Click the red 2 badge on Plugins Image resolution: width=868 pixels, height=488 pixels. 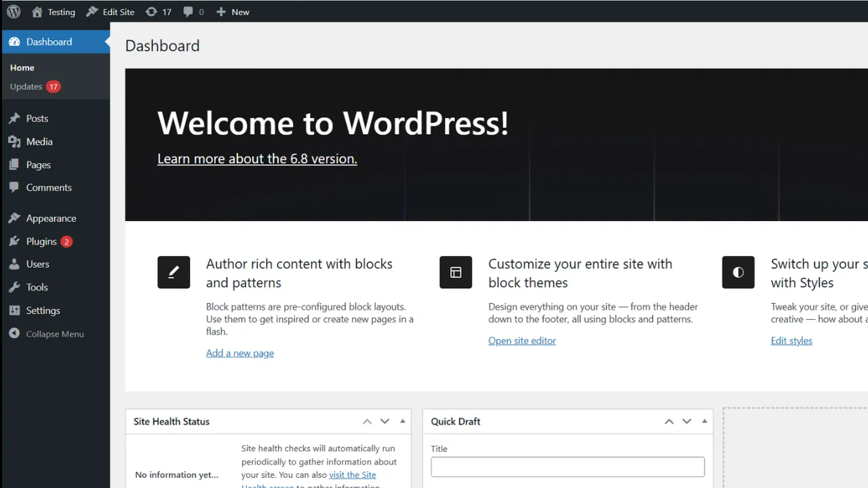pos(66,241)
